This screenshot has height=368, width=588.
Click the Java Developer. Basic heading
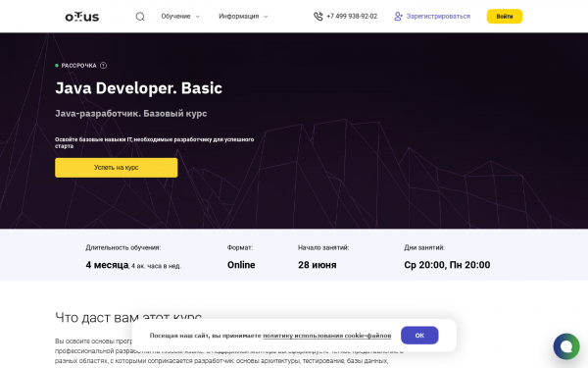click(x=139, y=88)
